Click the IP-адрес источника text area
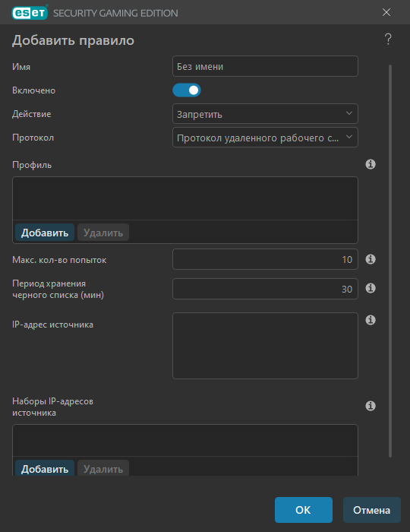This screenshot has width=410, height=532. coord(265,346)
